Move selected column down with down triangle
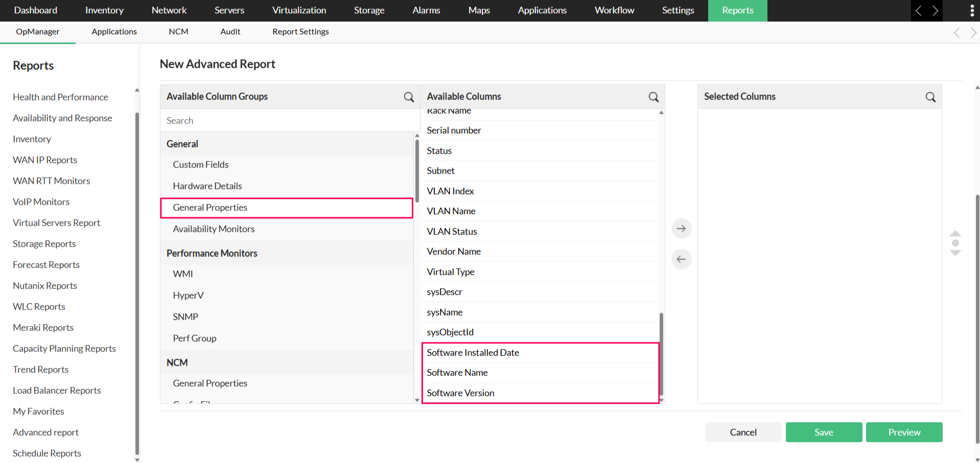This screenshot has height=463, width=980. coord(955,253)
